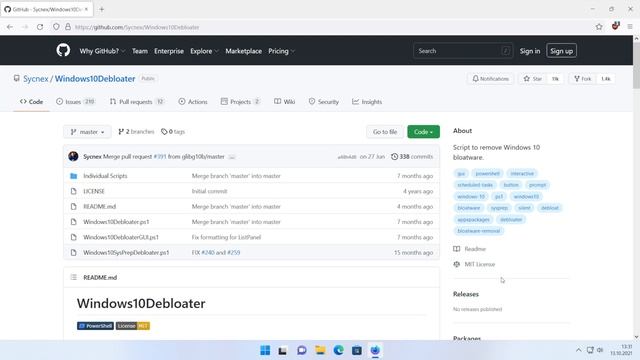View the 2 branches link
Viewport: 640px width, 360px height.
(x=136, y=131)
